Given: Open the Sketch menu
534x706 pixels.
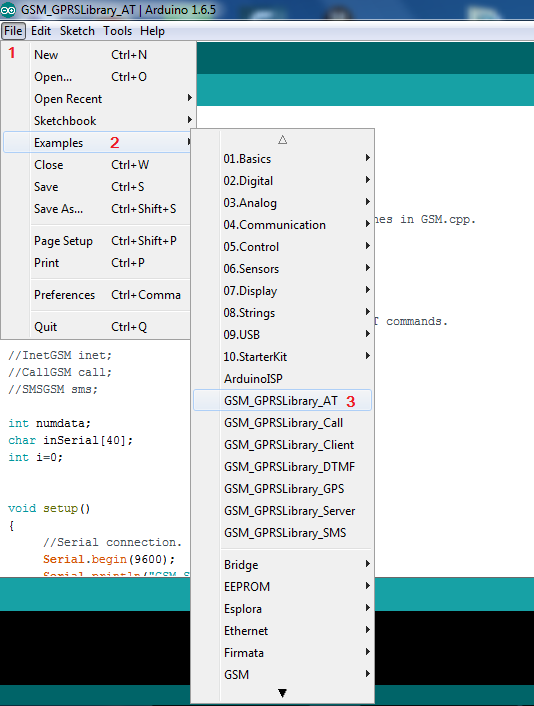Looking at the screenshot, I should point(77,31).
